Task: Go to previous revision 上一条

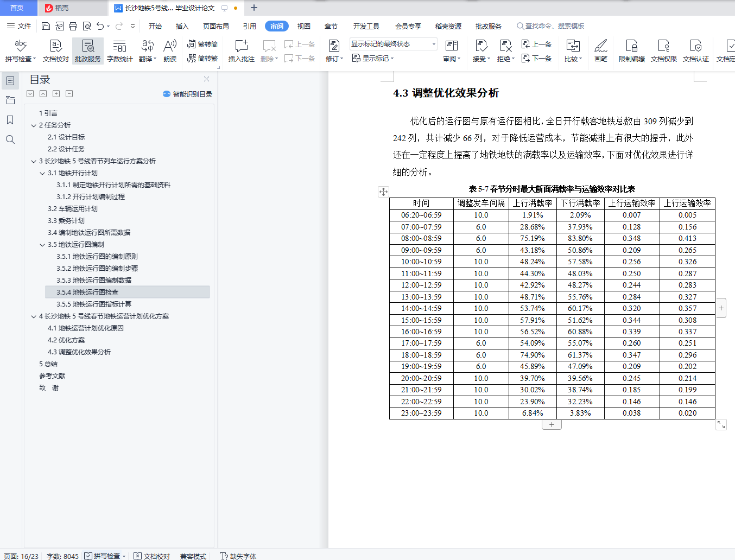Action: (x=536, y=44)
